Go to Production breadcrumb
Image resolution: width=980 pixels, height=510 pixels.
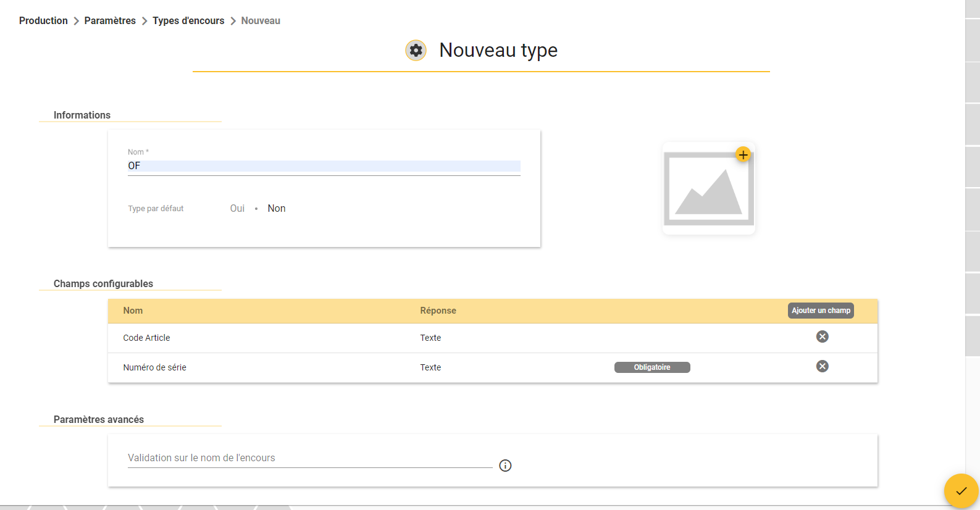(43, 20)
